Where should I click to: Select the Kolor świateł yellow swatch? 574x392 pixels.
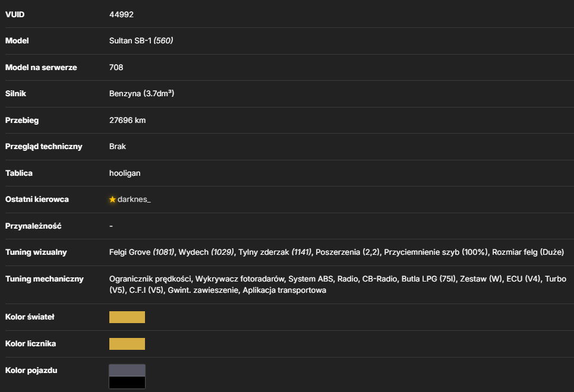pyautogui.click(x=127, y=317)
